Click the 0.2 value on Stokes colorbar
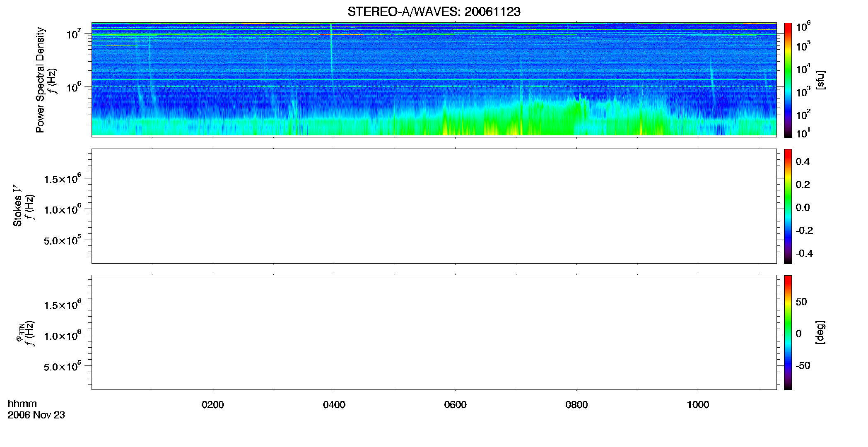 point(803,185)
